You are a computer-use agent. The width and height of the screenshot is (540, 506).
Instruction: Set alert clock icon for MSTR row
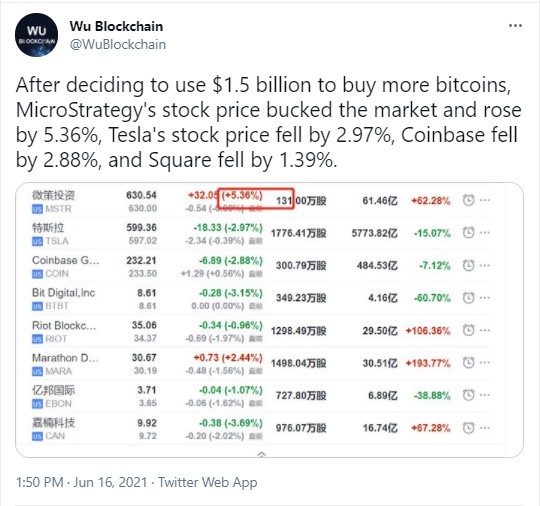pos(468,200)
